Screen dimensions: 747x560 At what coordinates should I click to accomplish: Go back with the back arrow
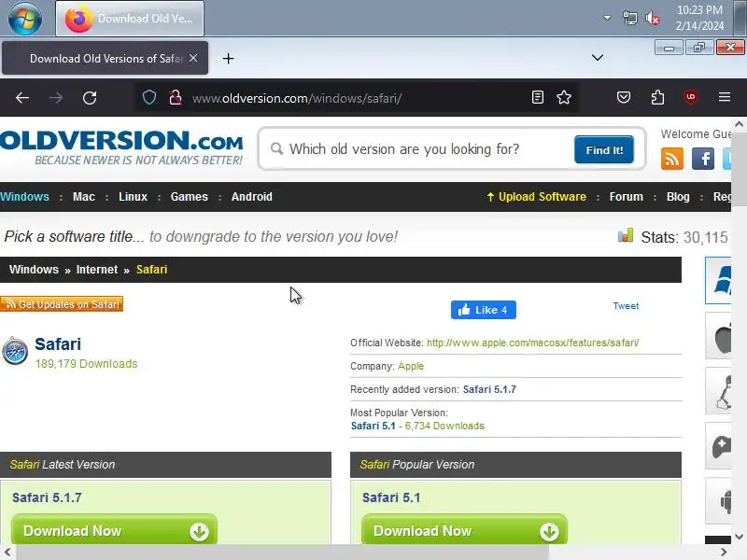(x=22, y=98)
